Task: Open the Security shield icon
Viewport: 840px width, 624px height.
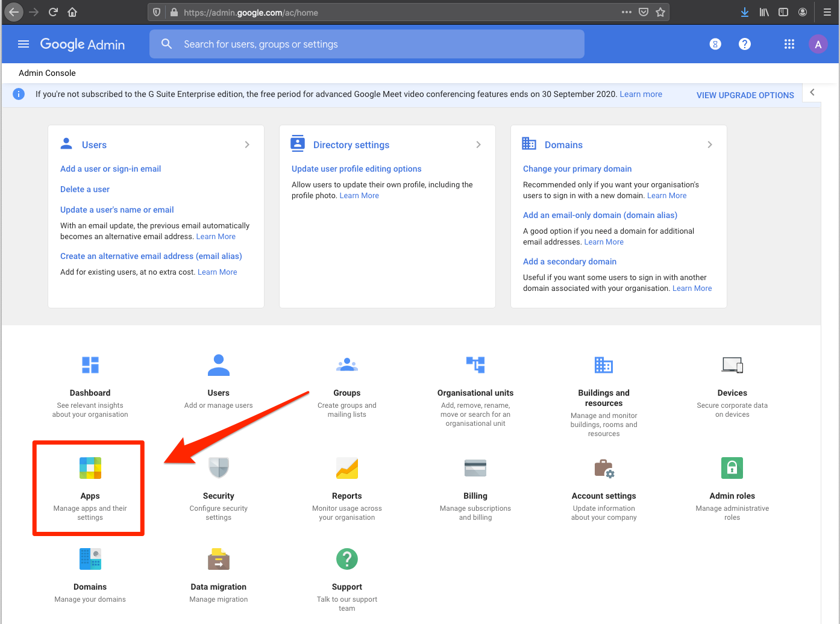Action: pos(219,468)
